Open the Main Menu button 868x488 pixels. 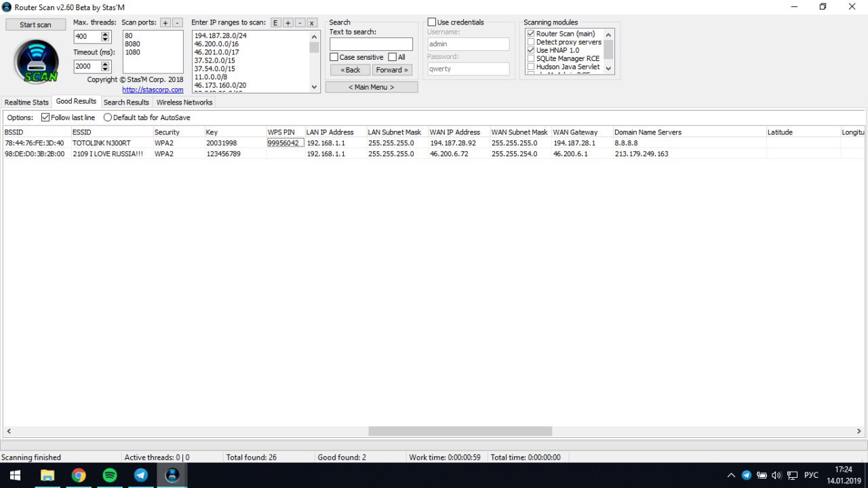click(372, 87)
